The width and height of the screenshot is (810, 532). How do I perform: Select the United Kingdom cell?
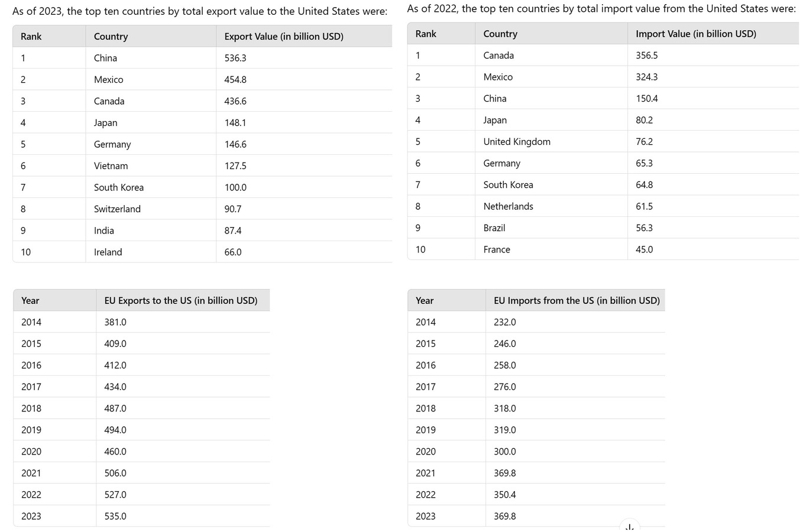tap(517, 142)
